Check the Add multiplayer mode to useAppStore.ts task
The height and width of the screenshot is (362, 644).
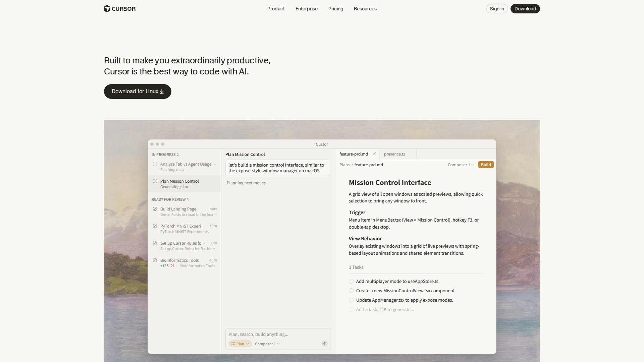pos(351,281)
